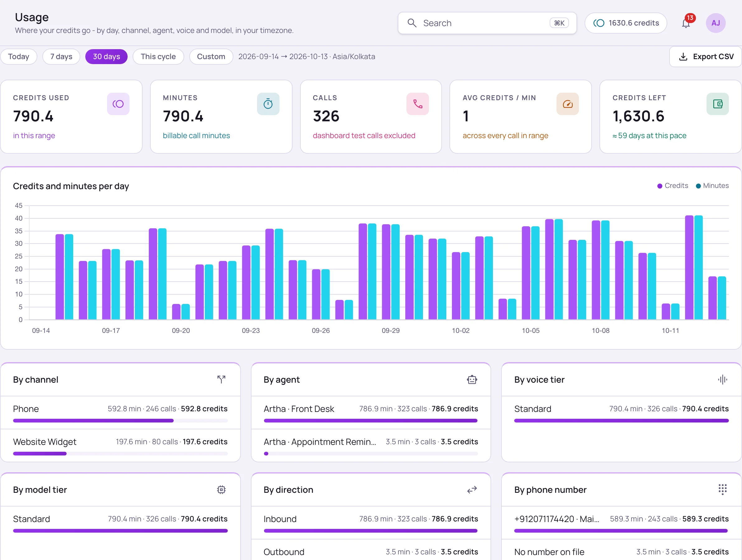742x560 pixels.
Task: Click the Standard row in By voice tier
Action: (621, 413)
